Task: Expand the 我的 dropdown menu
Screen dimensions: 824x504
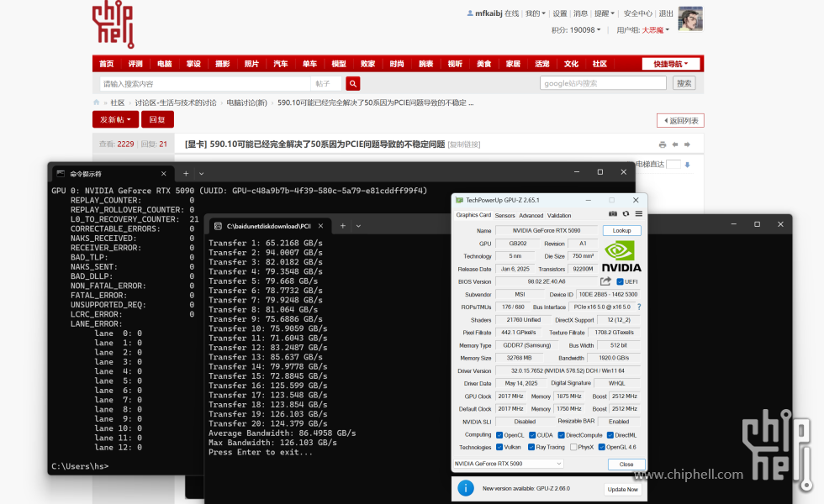Action: tap(536, 13)
